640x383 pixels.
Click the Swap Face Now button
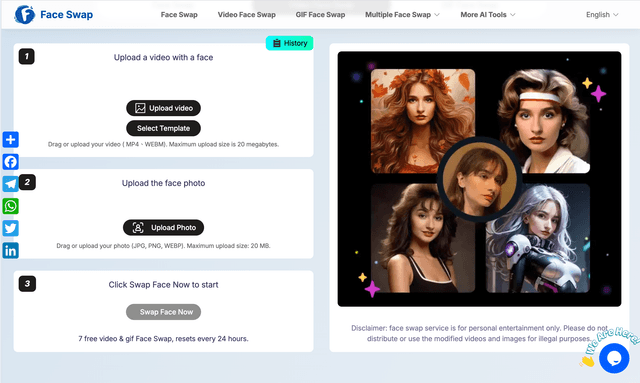coord(163,312)
